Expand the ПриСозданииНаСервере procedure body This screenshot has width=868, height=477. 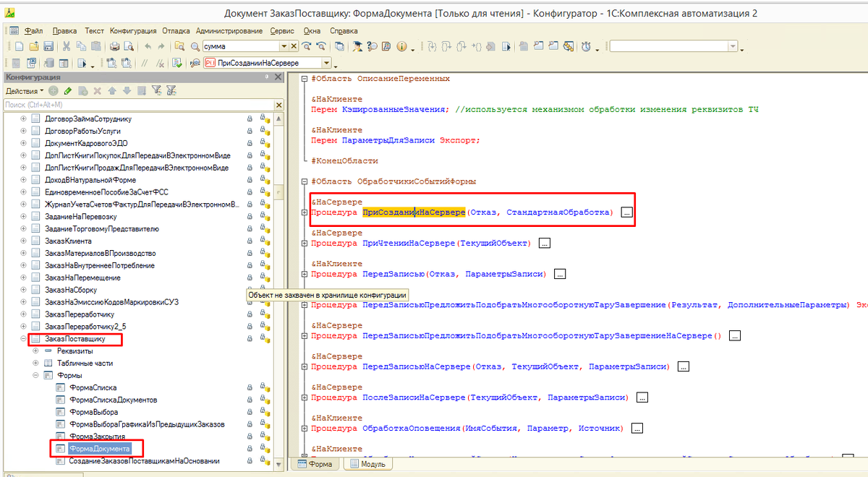[x=305, y=212]
